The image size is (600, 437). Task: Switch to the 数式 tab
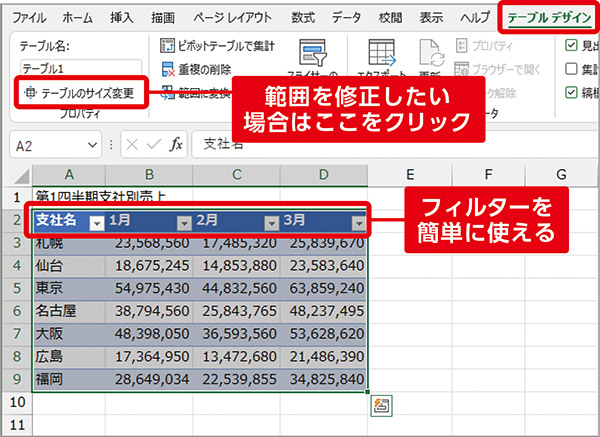click(x=303, y=18)
